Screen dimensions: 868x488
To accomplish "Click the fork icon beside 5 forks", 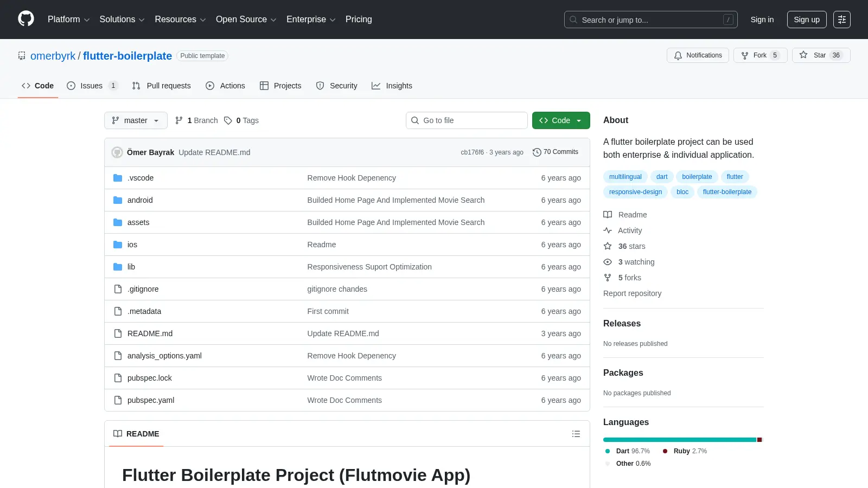I will click(608, 278).
